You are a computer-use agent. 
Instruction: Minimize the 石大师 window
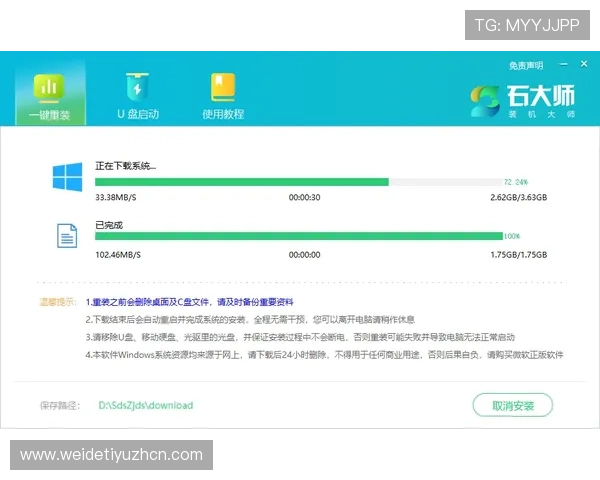564,64
